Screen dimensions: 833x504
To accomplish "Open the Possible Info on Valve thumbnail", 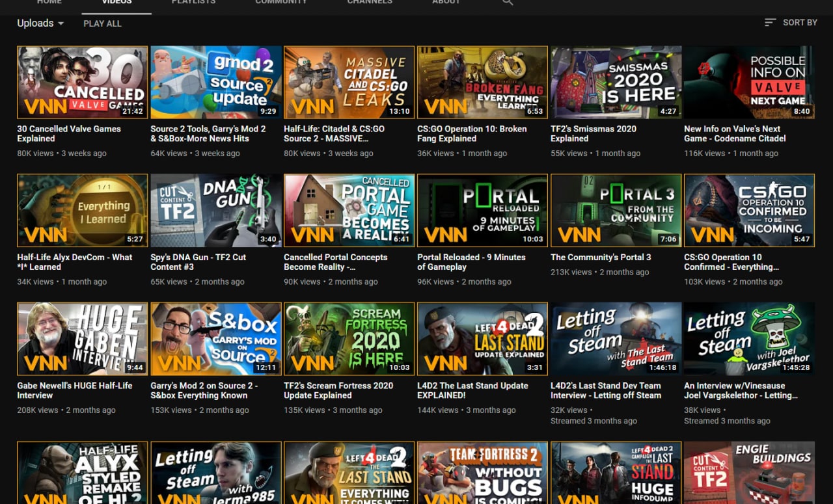I will (749, 82).
